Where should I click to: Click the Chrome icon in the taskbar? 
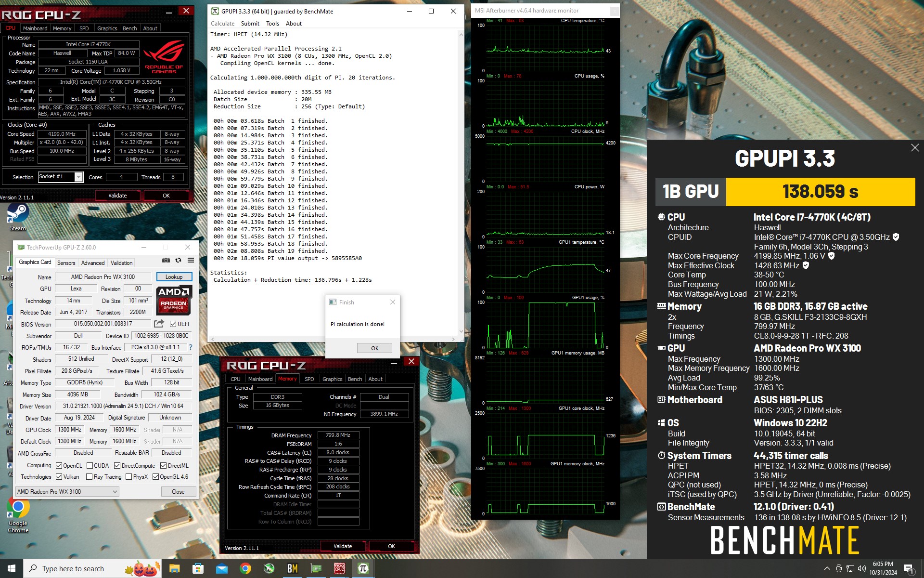[x=245, y=569]
